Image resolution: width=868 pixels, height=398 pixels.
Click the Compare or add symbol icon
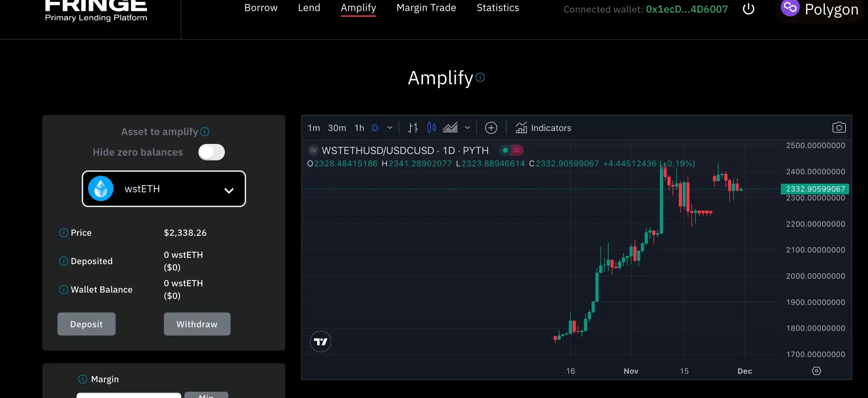click(491, 128)
